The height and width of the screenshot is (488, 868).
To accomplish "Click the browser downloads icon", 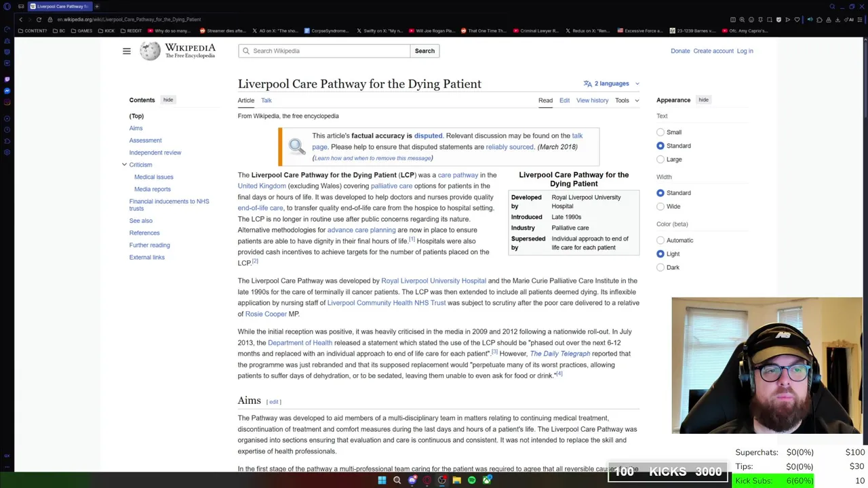I will pos(837,20).
